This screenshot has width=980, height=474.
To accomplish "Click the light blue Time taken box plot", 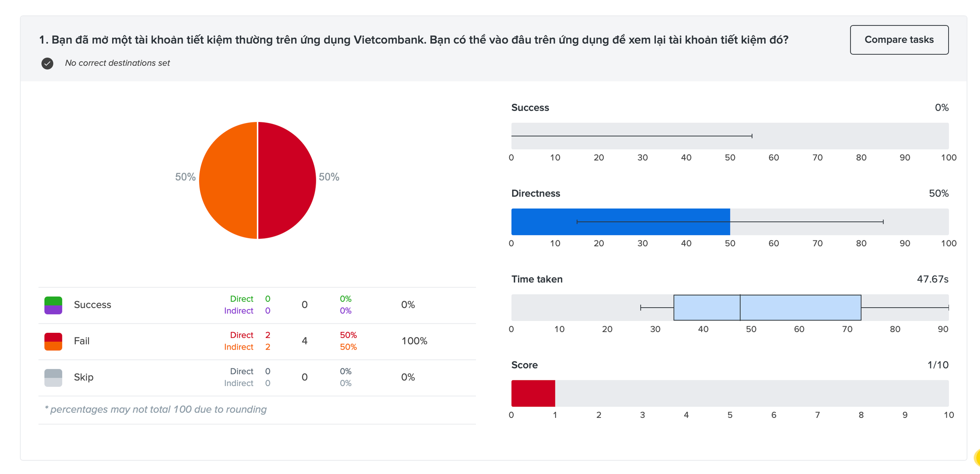I will pyautogui.click(x=767, y=307).
